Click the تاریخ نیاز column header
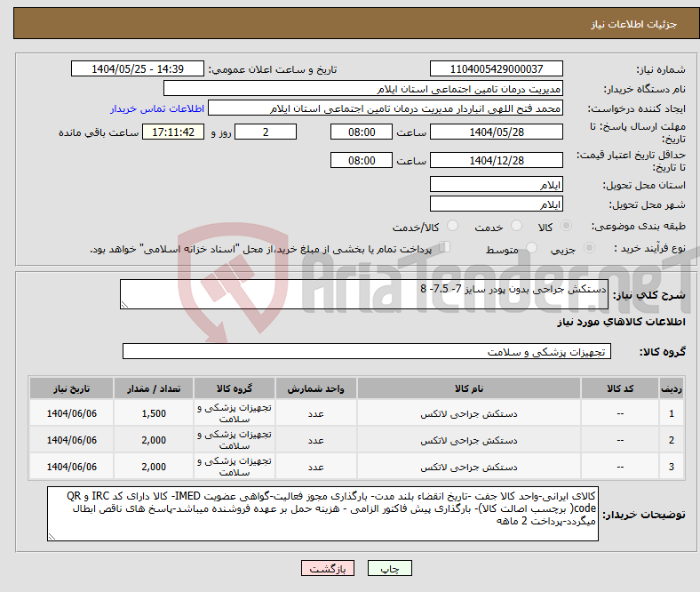700x592 pixels. 71,388
